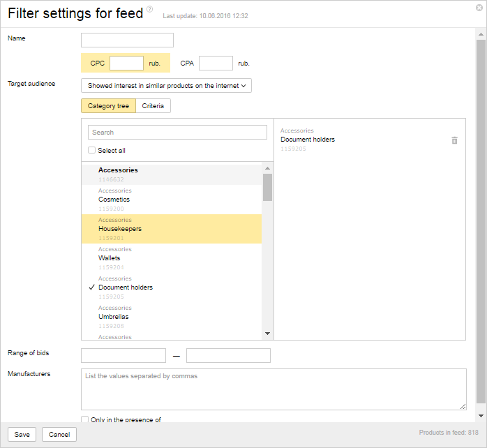
Task: Select the Accessories parent category
Action: [118, 170]
